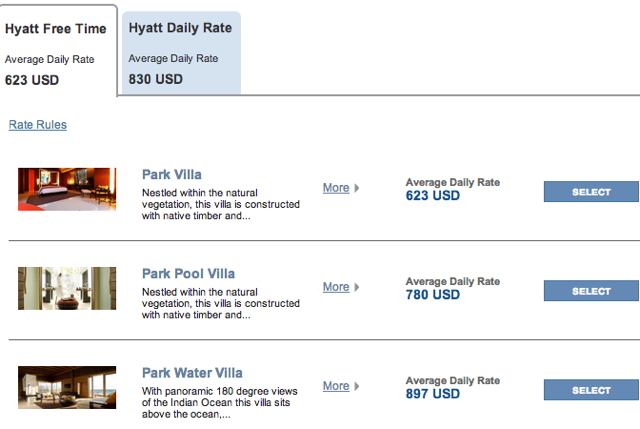
Task: Open the Park Pool Villa title link
Action: click(189, 274)
